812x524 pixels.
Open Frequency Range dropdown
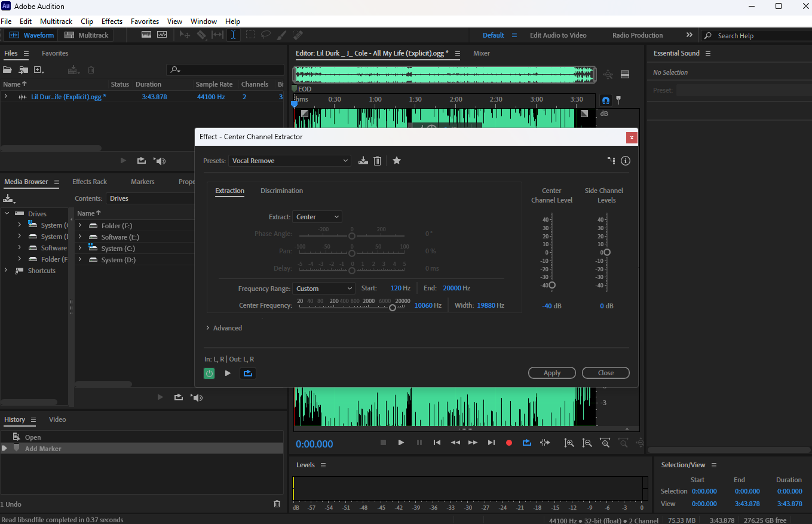point(323,289)
